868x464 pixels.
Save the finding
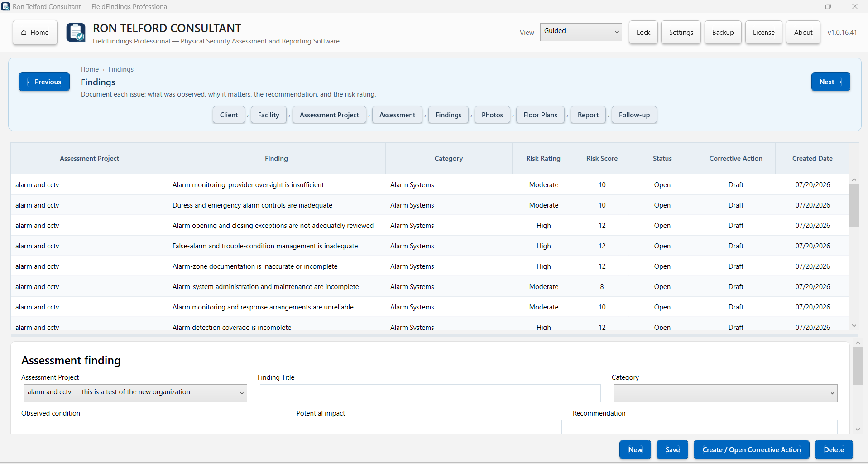click(672, 449)
